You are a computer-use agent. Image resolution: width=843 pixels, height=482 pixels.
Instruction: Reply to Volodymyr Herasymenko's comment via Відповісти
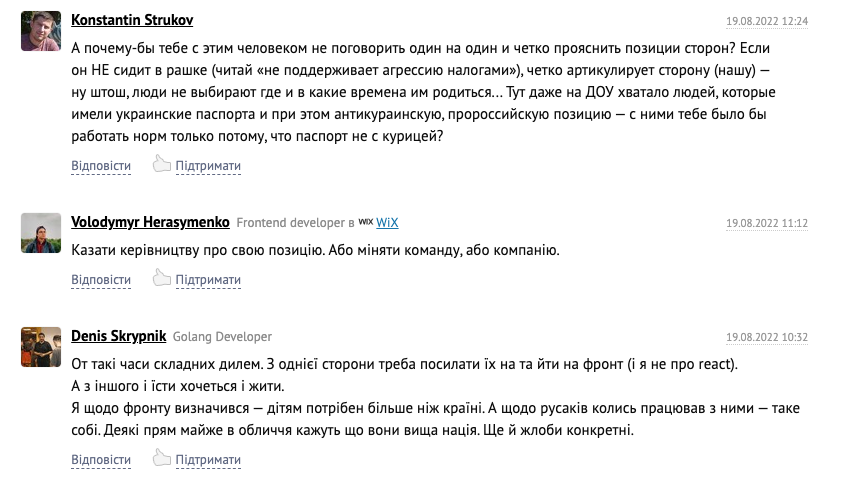101,279
